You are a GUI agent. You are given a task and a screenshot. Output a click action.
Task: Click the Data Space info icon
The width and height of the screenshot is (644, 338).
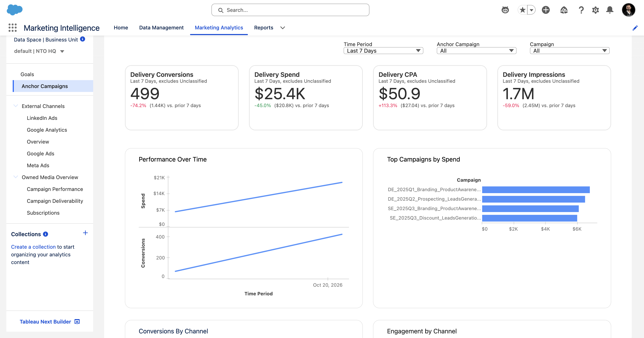[x=82, y=39]
